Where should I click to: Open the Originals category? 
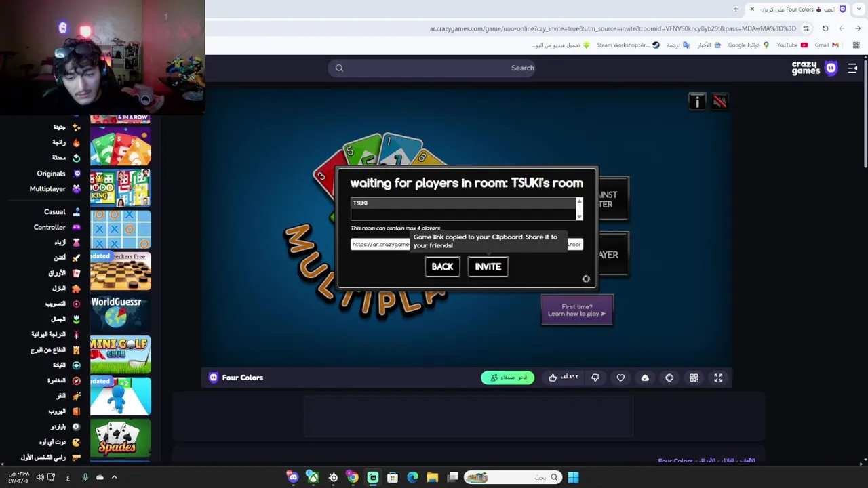click(x=58, y=174)
